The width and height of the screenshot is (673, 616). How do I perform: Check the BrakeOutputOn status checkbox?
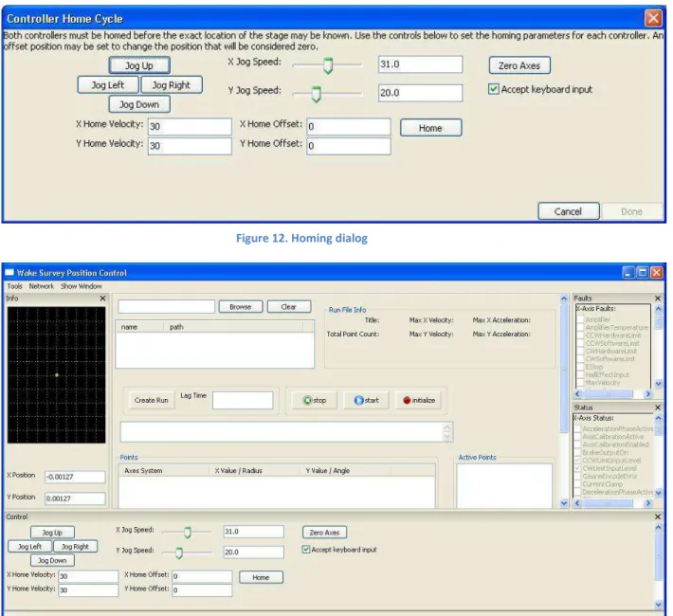pyautogui.click(x=577, y=452)
